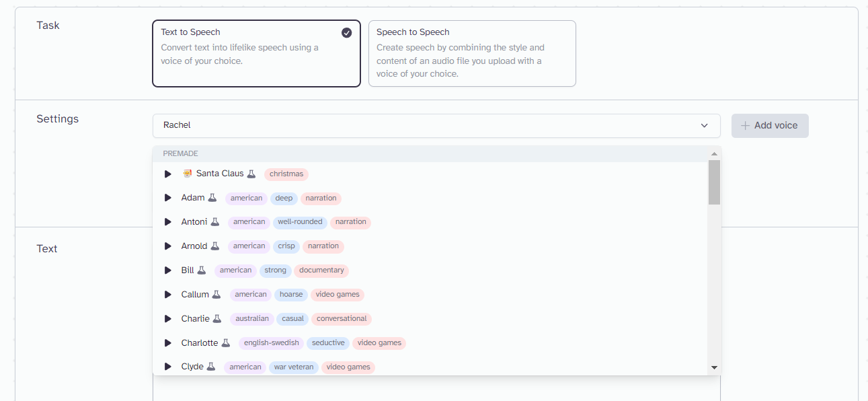
Task: Click the flask icon beside Arnold
Action: [x=215, y=246]
